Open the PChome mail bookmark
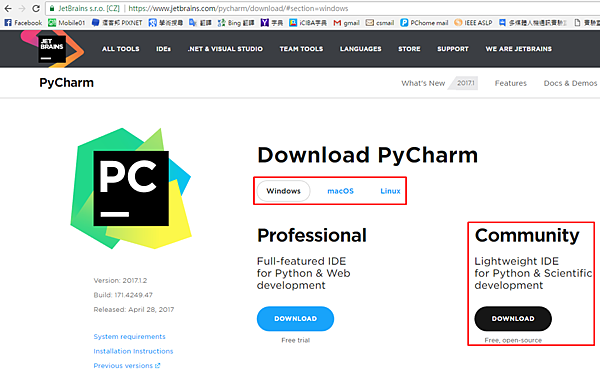 tap(424, 23)
